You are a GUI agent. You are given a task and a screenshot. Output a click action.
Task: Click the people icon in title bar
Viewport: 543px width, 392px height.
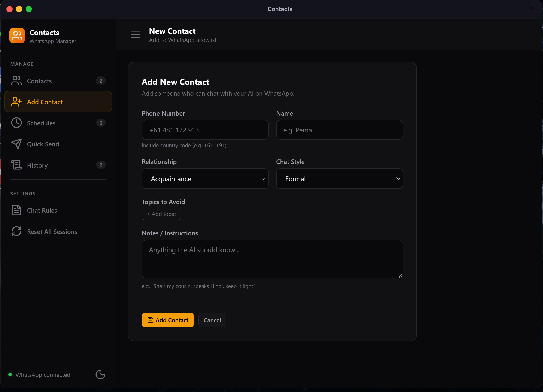(532, 9)
